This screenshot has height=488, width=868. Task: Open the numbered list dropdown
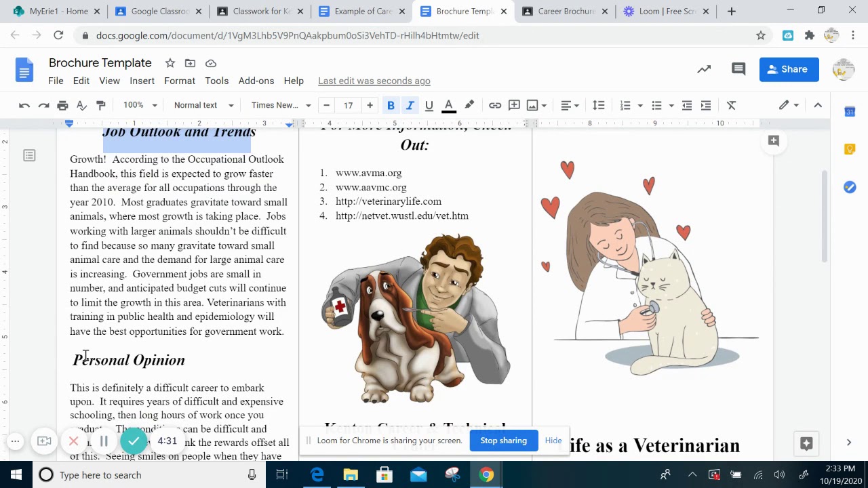point(631,105)
